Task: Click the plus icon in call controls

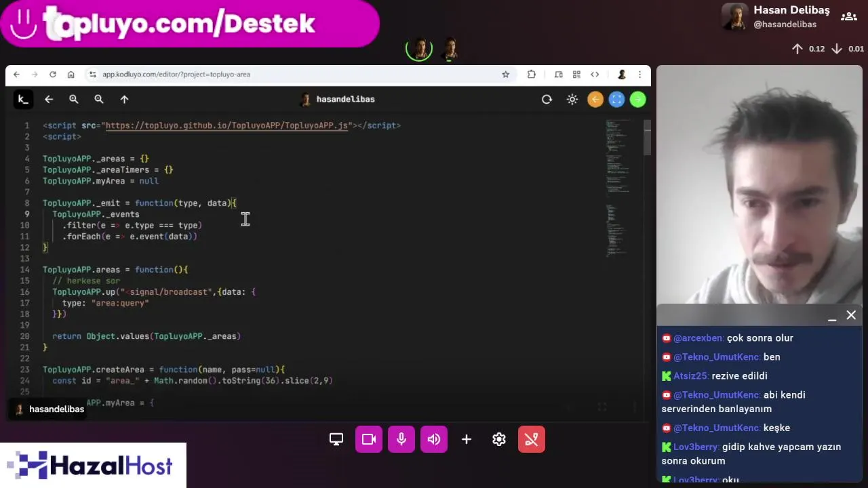Action: click(467, 439)
